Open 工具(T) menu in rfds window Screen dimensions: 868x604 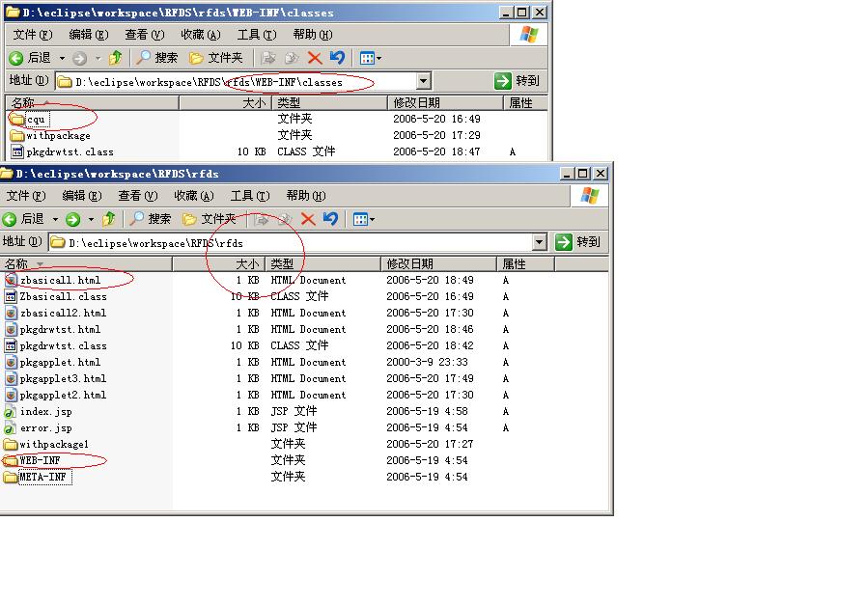click(250, 196)
